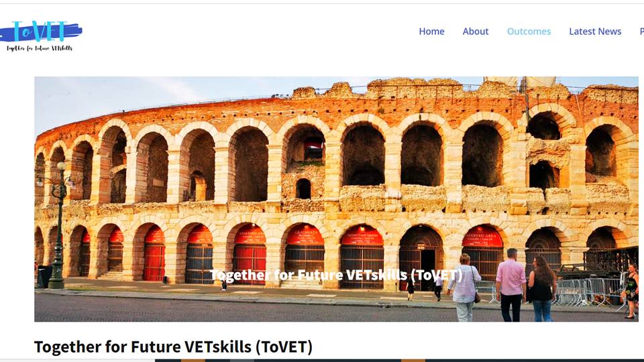Click the woman in white carrying a bag
The image size is (644, 362).
464,288
